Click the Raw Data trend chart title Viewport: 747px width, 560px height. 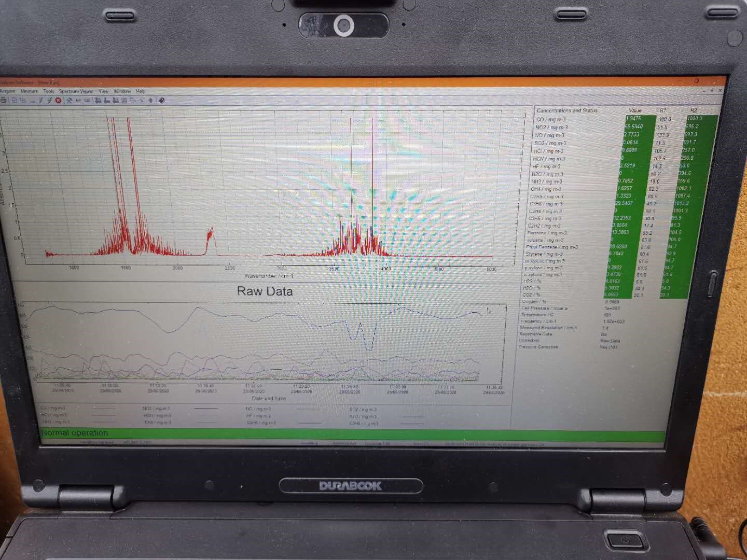(x=265, y=291)
